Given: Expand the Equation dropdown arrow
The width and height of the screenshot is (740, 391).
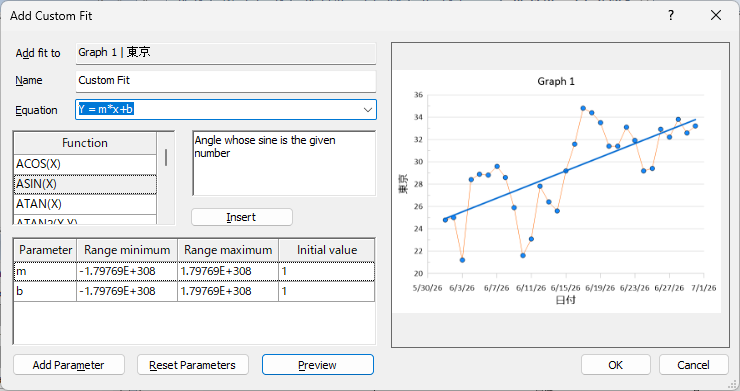Looking at the screenshot, I should (x=368, y=110).
